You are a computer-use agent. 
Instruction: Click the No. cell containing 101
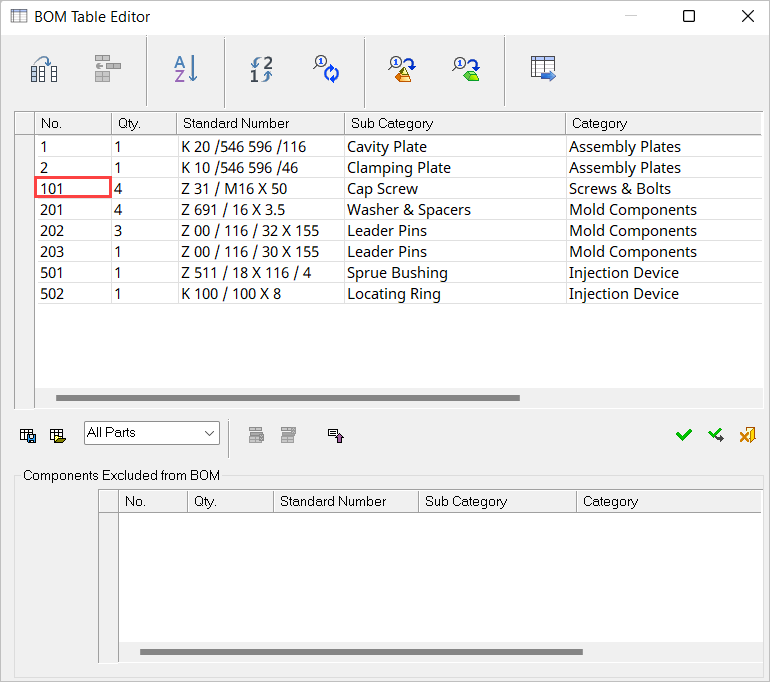point(73,188)
